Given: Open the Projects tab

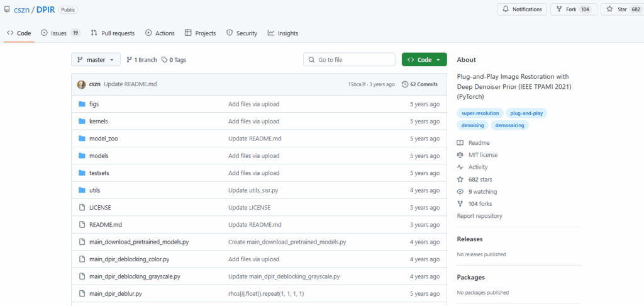Looking at the screenshot, I should (x=200, y=33).
